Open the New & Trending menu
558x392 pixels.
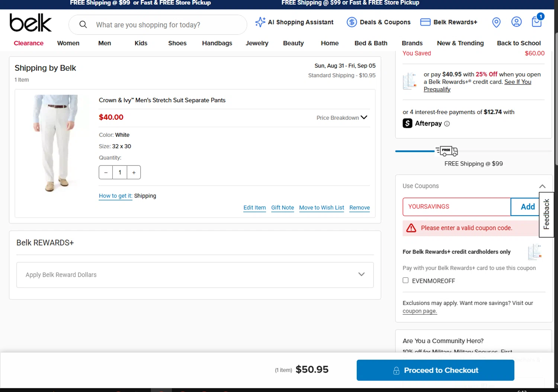[x=461, y=43]
